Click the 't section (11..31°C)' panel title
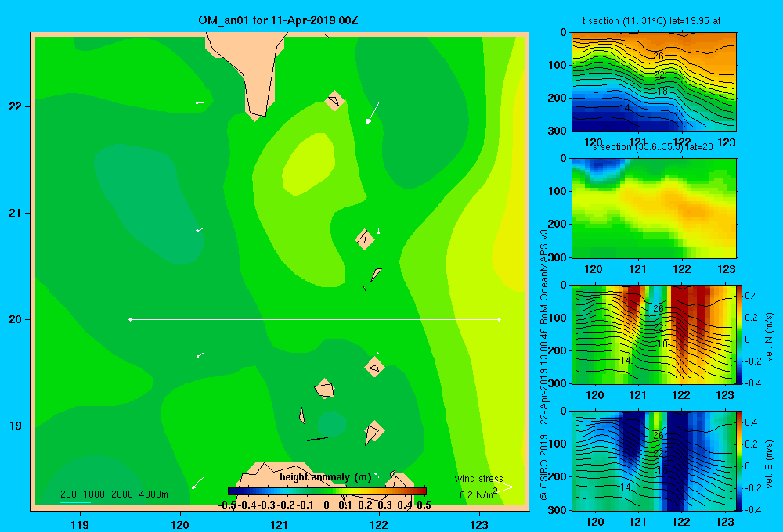This screenshot has height=532, width=783. point(651,21)
